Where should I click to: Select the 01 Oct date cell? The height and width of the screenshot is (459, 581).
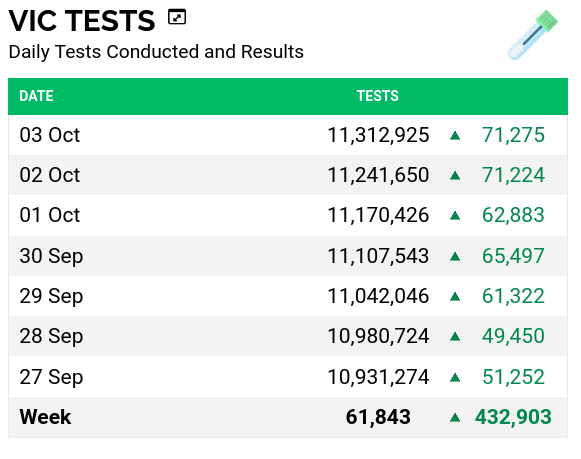coord(50,215)
